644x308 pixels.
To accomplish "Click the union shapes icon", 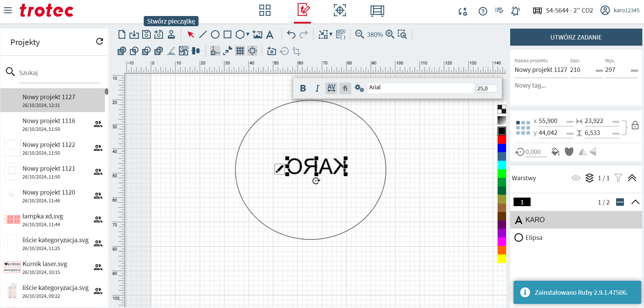I will pos(122,51).
